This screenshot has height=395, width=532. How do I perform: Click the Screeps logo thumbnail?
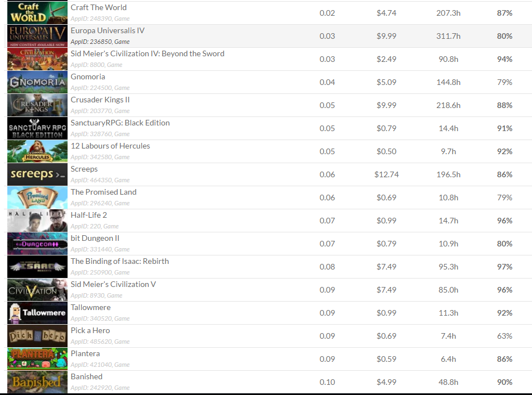37,174
